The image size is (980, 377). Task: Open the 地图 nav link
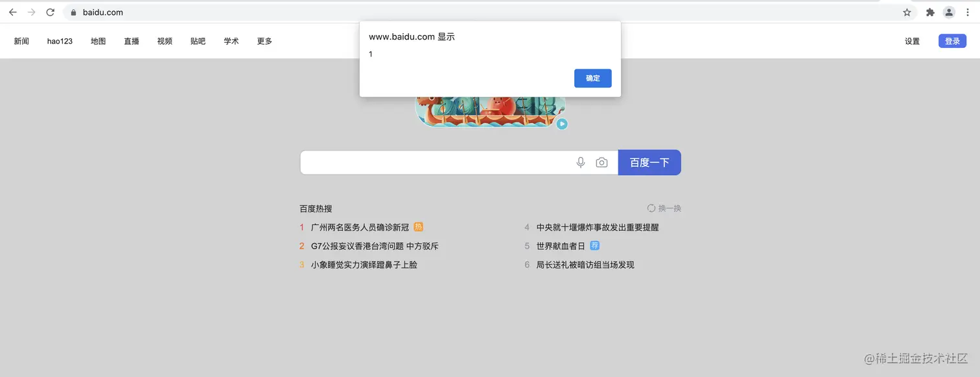click(x=98, y=42)
